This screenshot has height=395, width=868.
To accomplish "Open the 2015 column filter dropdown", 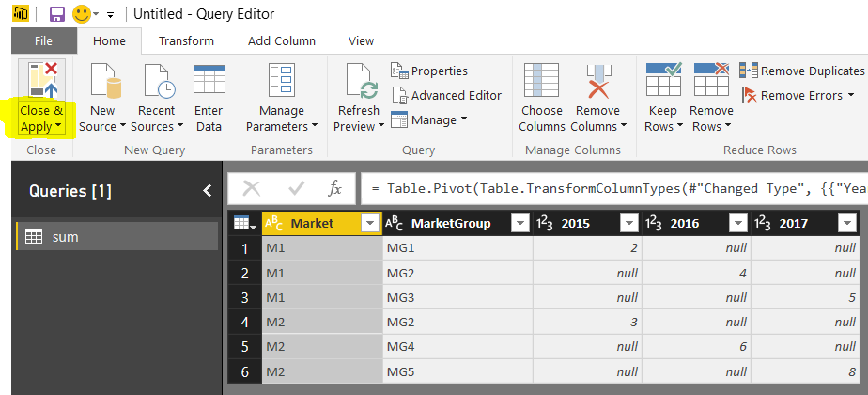I will pyautogui.click(x=628, y=223).
